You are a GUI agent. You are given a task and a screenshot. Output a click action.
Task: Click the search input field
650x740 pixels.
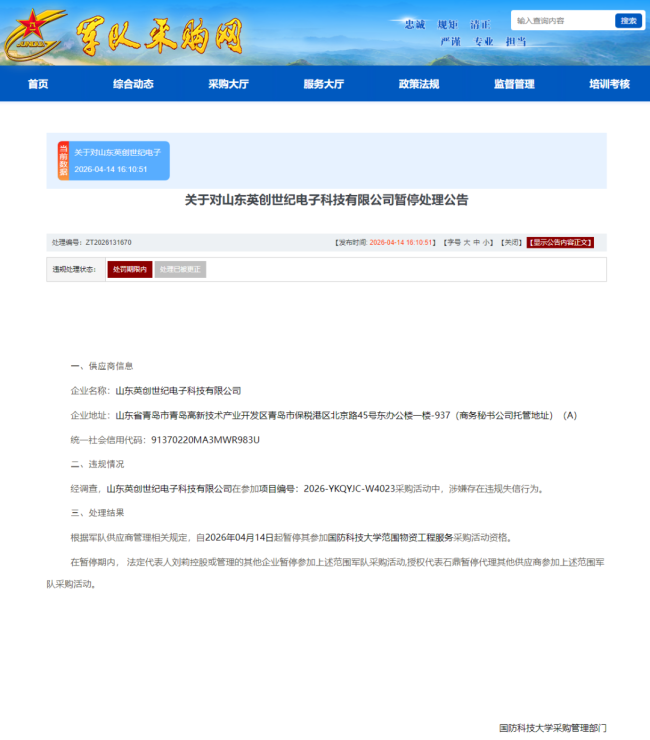pyautogui.click(x=563, y=21)
